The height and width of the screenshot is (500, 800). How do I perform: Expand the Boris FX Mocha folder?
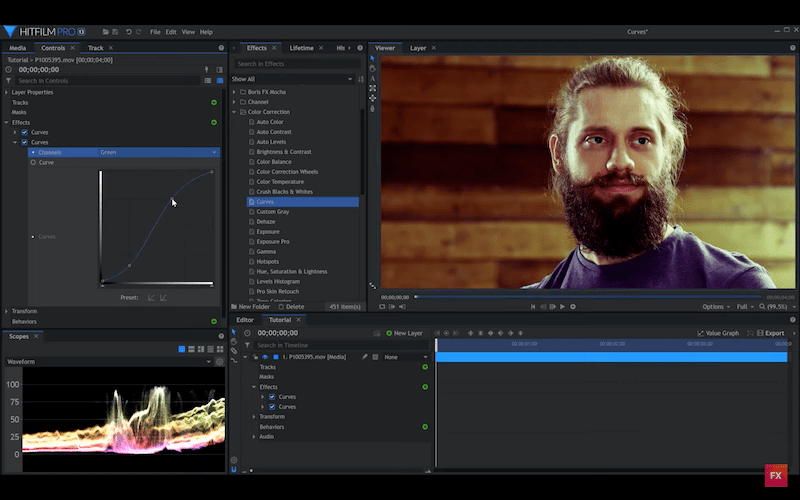[234, 92]
